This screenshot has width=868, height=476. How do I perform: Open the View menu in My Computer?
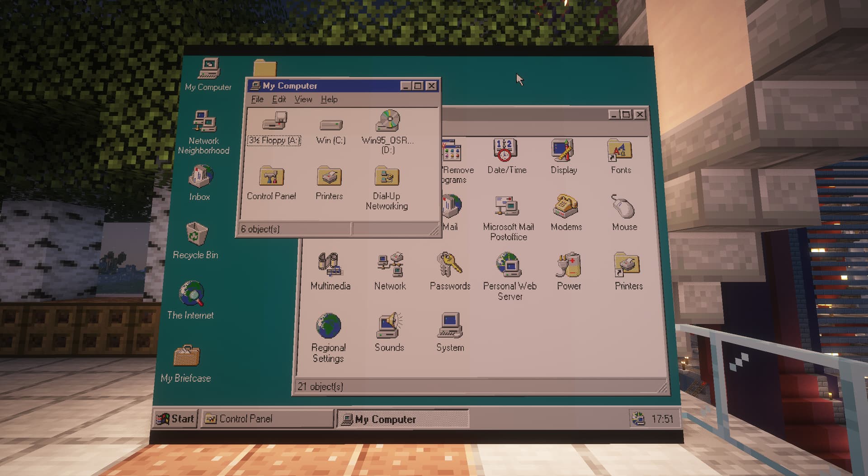point(303,100)
